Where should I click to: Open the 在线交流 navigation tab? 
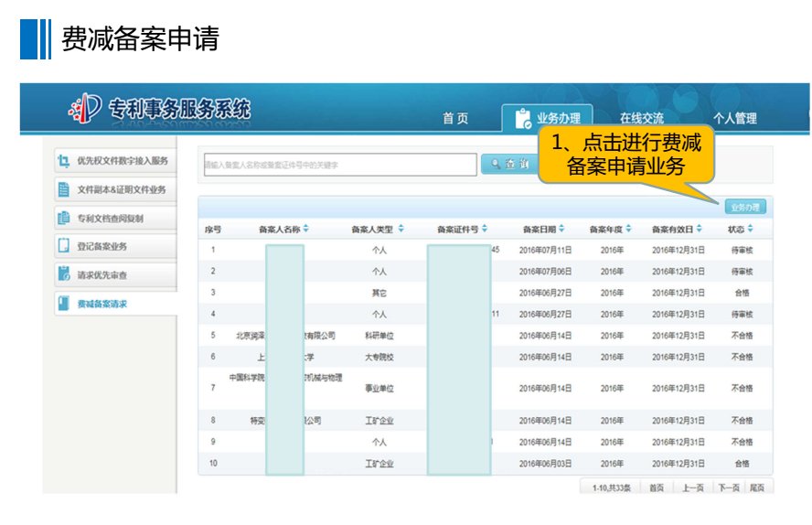coord(642,119)
